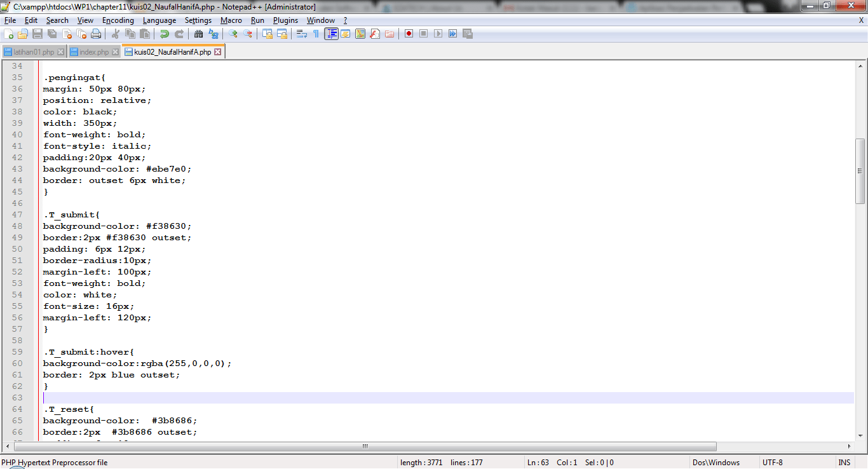The height and width of the screenshot is (469, 868).
Task: Zoom in using the toolbar magnifier icon
Action: 233,34
